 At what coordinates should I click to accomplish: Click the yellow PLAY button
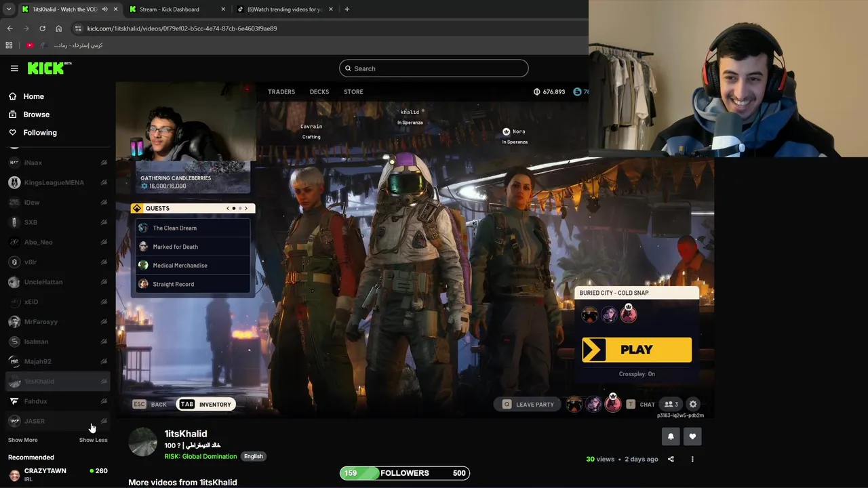[x=637, y=350]
